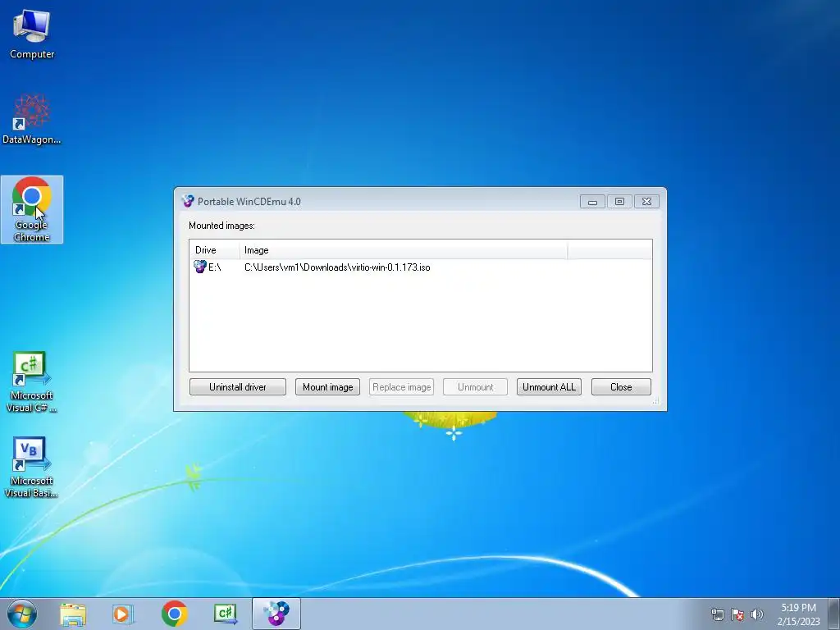Screen dimensions: 840x630
Task: Select the Microsoft Visual Basic desktop shortcut
Action: (32, 468)
